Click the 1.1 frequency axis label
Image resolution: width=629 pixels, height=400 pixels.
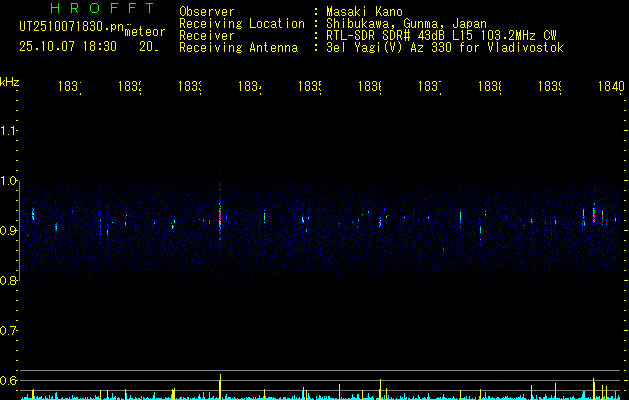click(x=10, y=131)
